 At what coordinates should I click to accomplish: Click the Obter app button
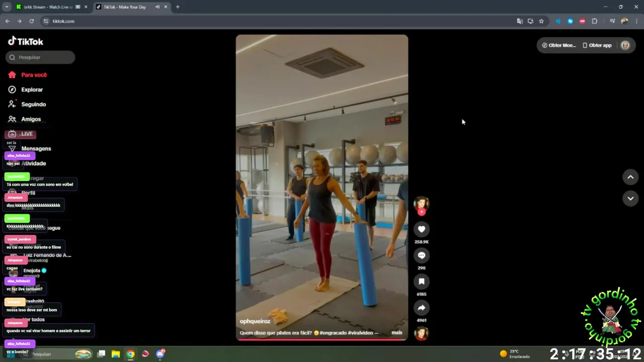click(x=597, y=45)
